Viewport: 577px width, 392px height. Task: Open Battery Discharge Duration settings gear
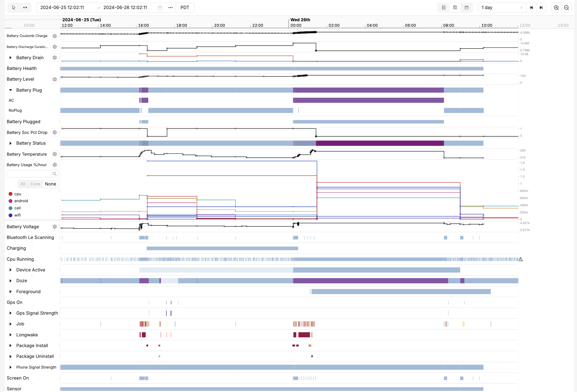[x=55, y=47]
